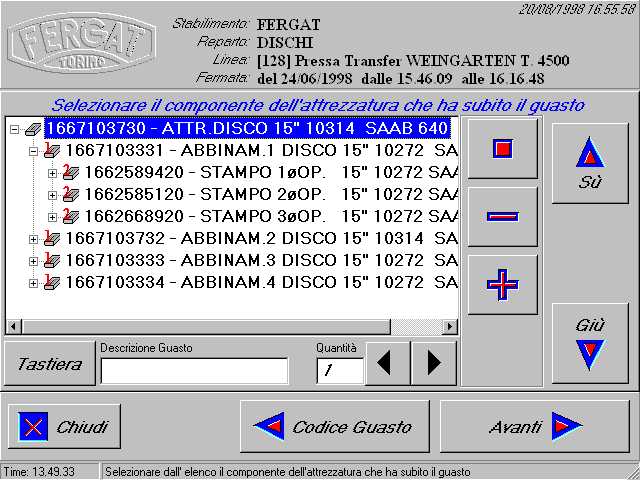Click the Quantità value field
Screen dimensions: 640x480
click(x=340, y=371)
